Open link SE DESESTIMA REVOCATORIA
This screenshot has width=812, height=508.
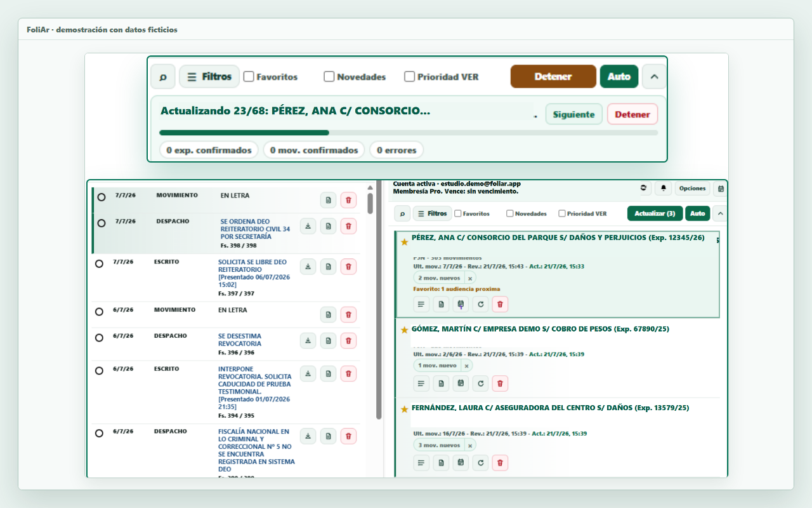[x=240, y=340]
